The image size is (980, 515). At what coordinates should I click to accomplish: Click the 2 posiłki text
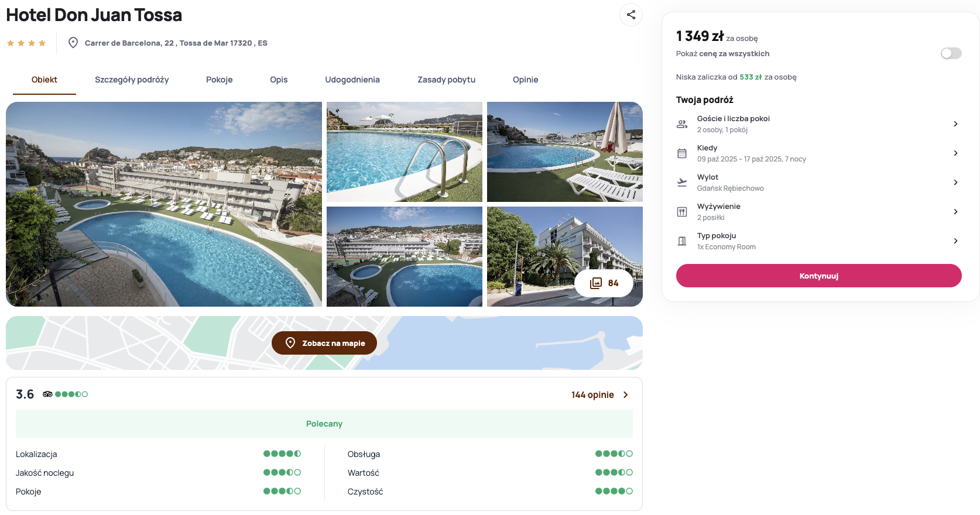711,218
